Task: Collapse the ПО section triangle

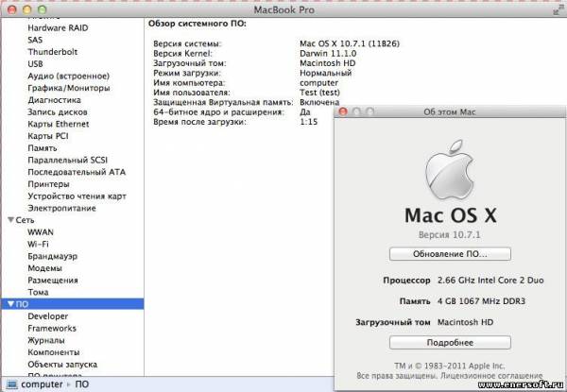Action: 10,304
